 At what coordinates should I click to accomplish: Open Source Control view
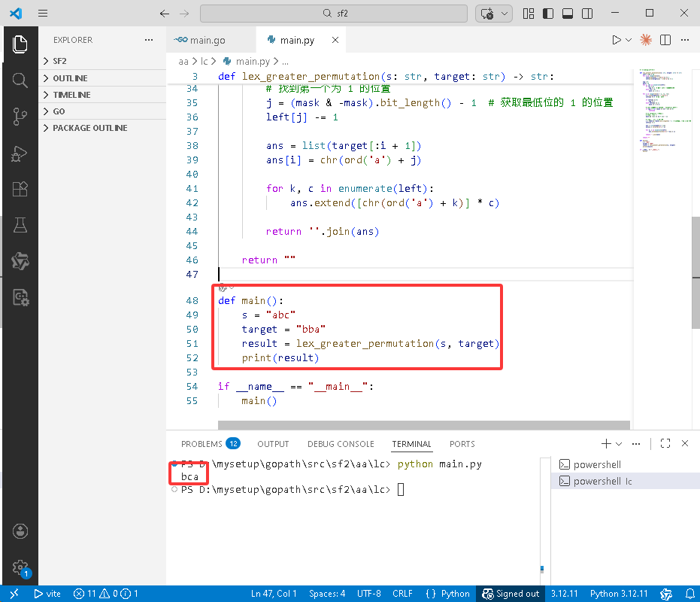click(20, 117)
